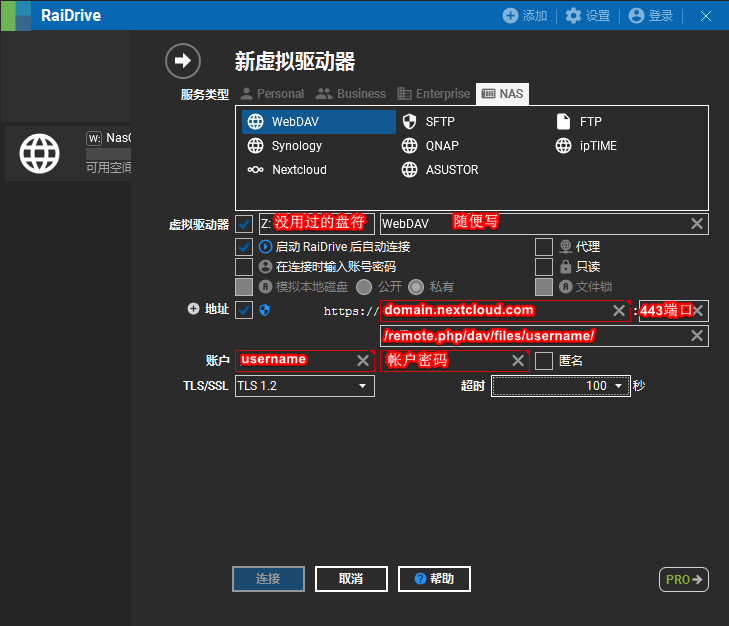Image resolution: width=729 pixels, height=626 pixels.
Task: Click the RaiDrive logo in the title bar
Action: tap(16, 15)
